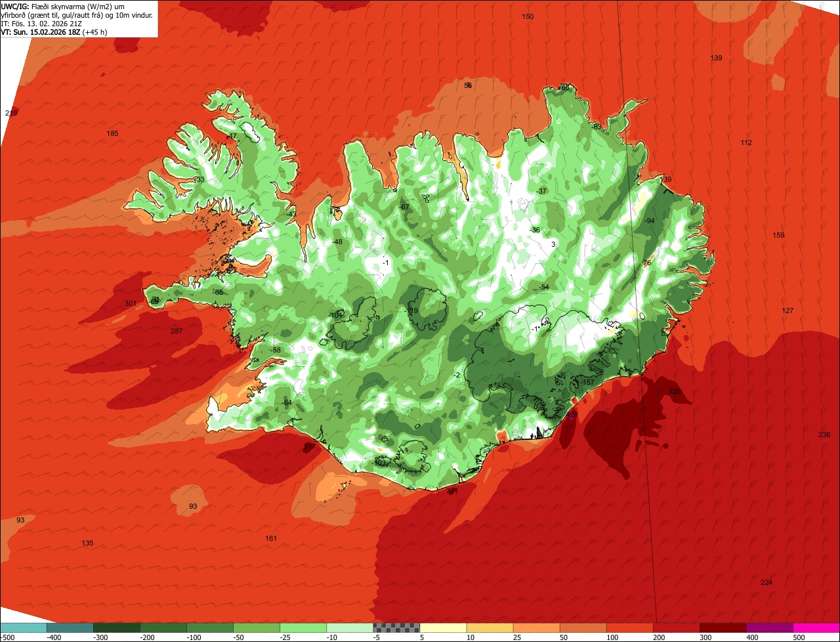This screenshot has width=840, height=642.
Task: Click the map value '236' near the right edge
Action: point(824,435)
